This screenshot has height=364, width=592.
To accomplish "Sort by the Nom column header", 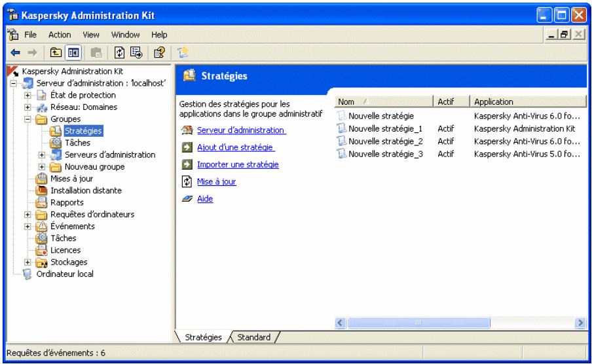I will coord(384,101).
